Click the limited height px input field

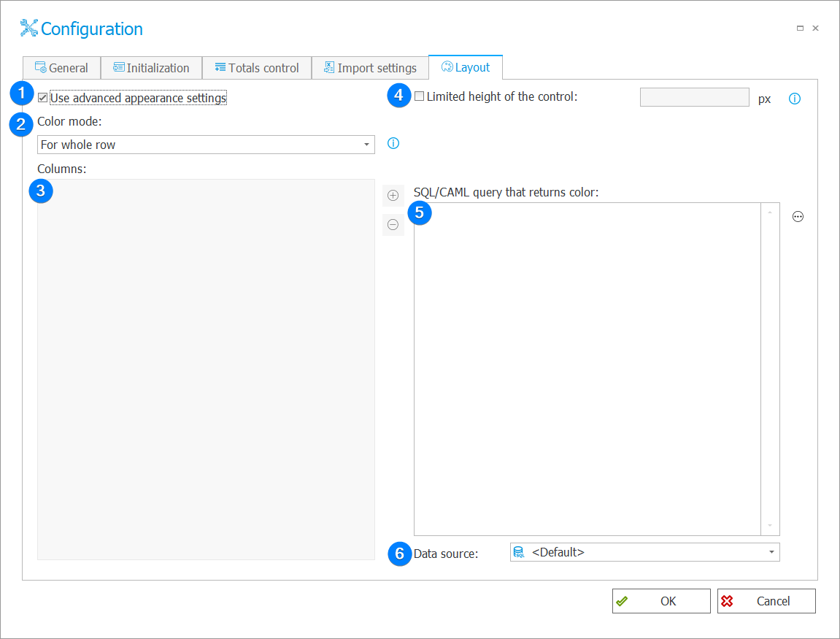(694, 98)
